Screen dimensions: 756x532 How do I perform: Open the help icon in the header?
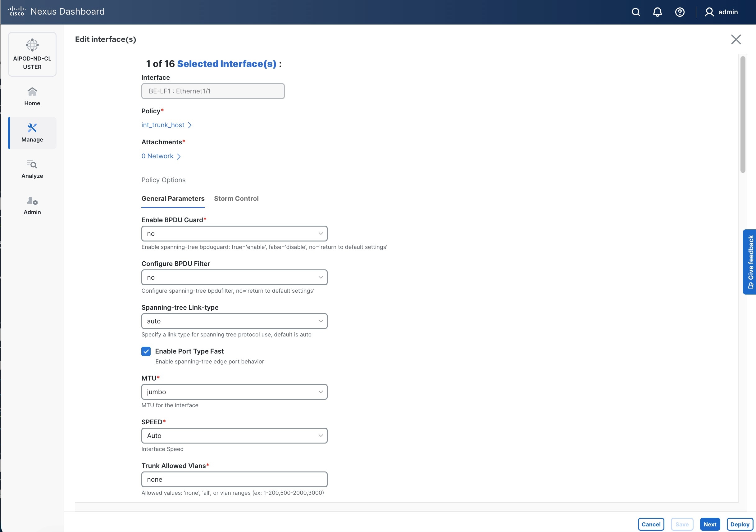[680, 12]
